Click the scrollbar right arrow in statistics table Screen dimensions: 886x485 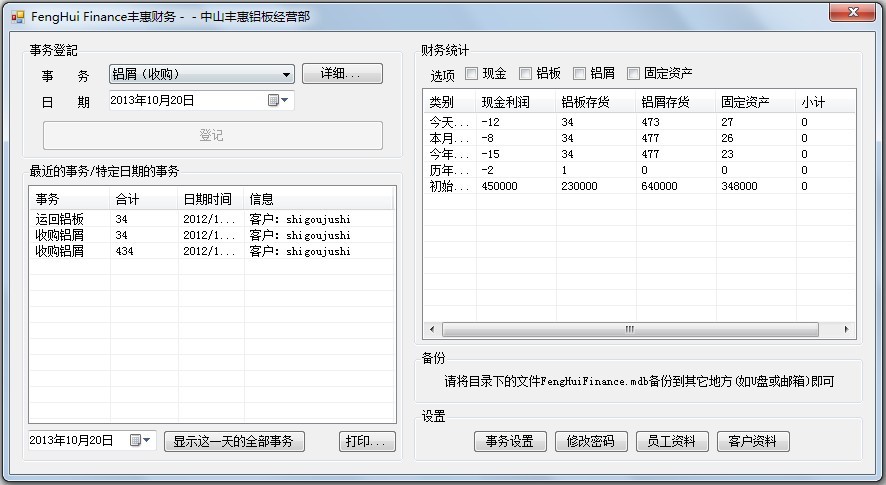tap(846, 329)
